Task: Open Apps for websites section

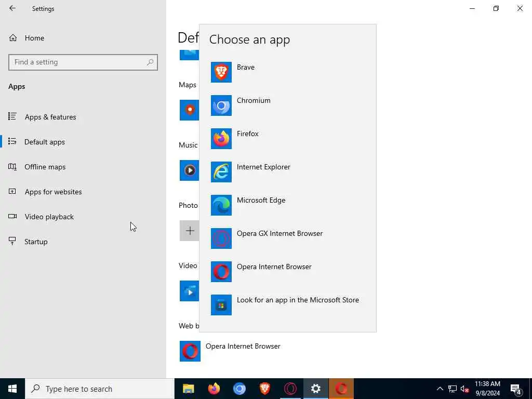Action: 83,192
